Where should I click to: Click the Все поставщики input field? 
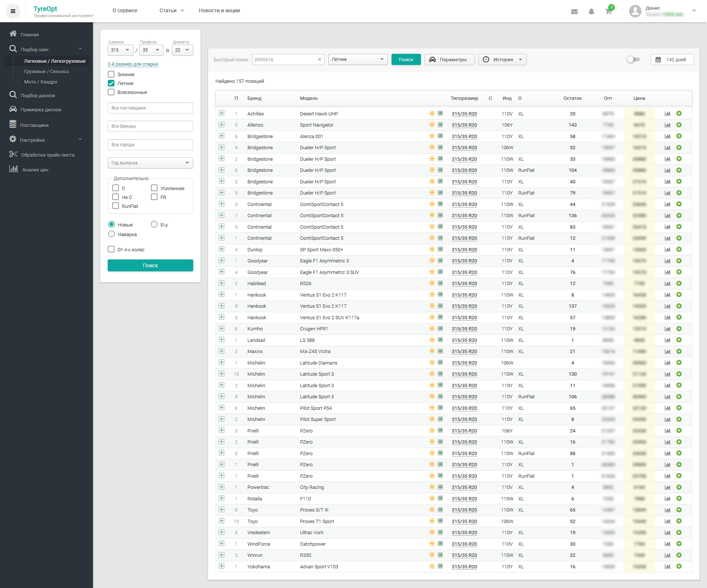150,108
